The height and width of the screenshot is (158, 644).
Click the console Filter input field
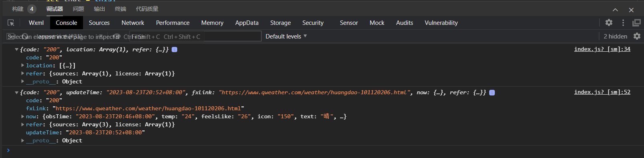coord(195,36)
